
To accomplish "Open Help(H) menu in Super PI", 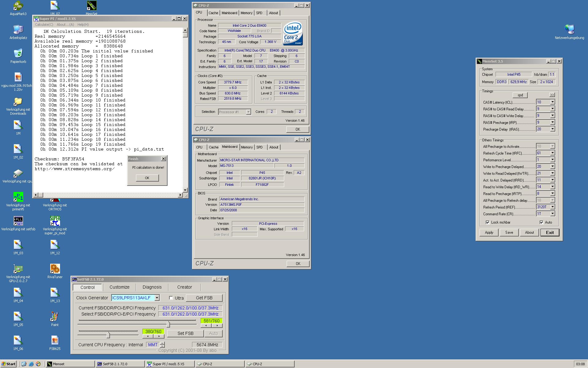I will (x=83, y=25).
